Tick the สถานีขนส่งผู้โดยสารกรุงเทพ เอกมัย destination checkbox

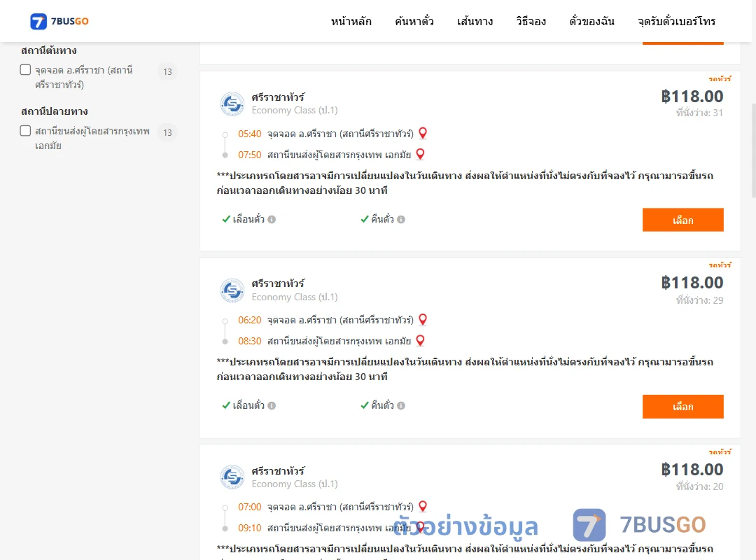click(x=26, y=131)
